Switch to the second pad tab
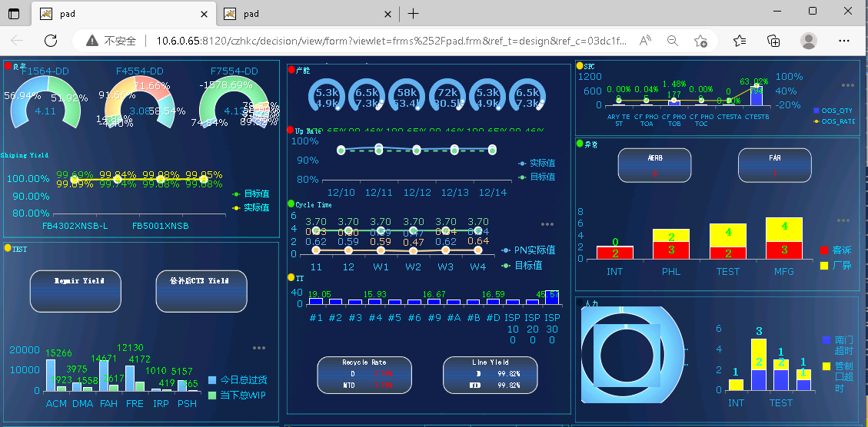This screenshot has width=868, height=427. coord(308,14)
